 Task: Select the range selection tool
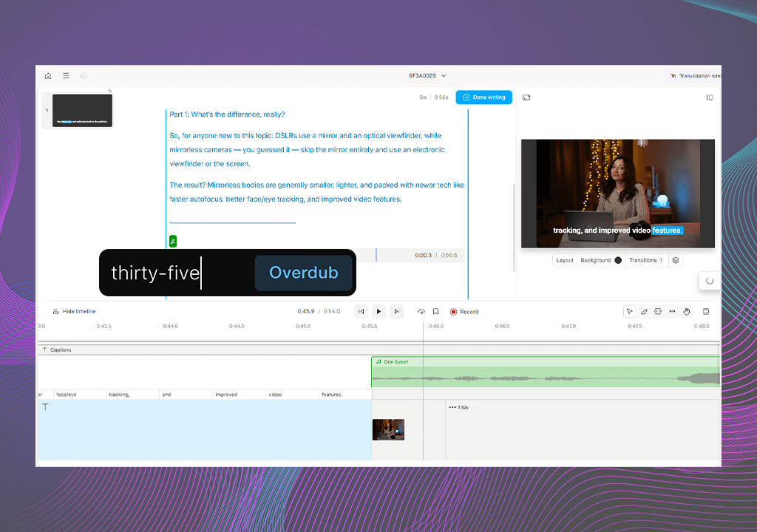pyautogui.click(x=657, y=312)
